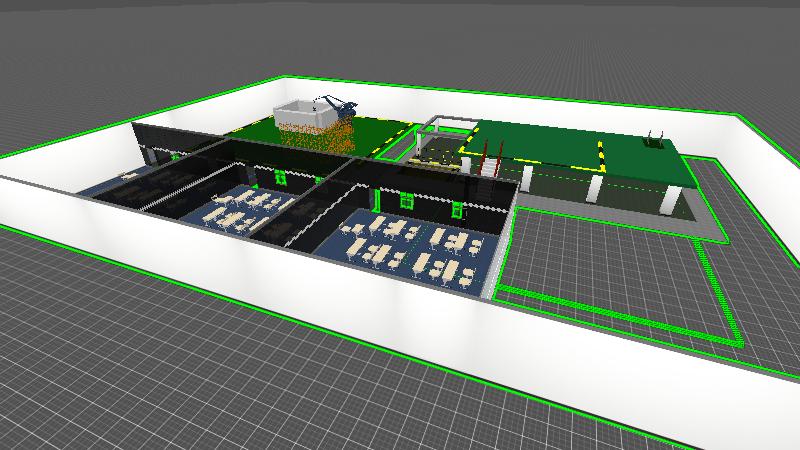The image size is (800, 450).
Task: Select the tables in the front-right blue room
Action: click(410, 245)
